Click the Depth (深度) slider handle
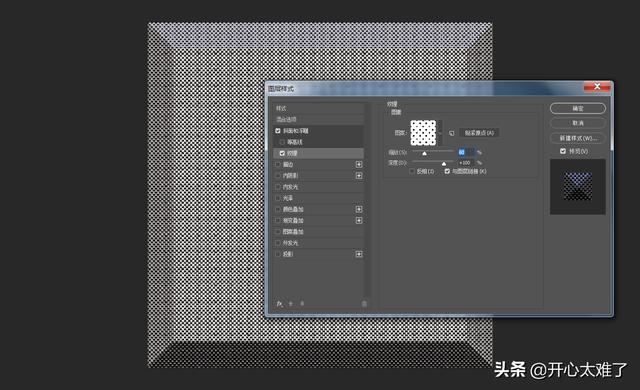Viewport: 640px width, 390px height. click(x=444, y=164)
